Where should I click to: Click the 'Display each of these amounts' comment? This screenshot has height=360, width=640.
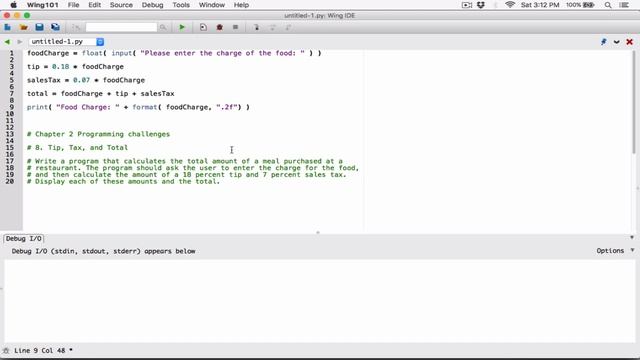[124, 181]
